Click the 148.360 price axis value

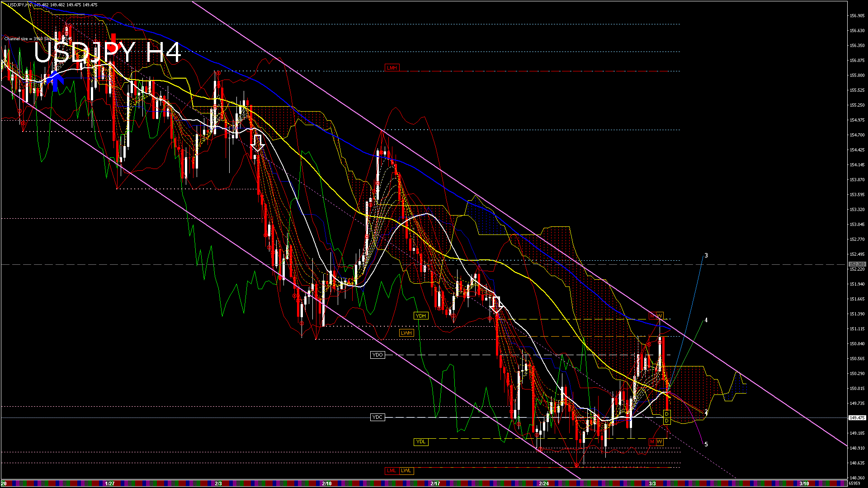pyautogui.click(x=857, y=478)
